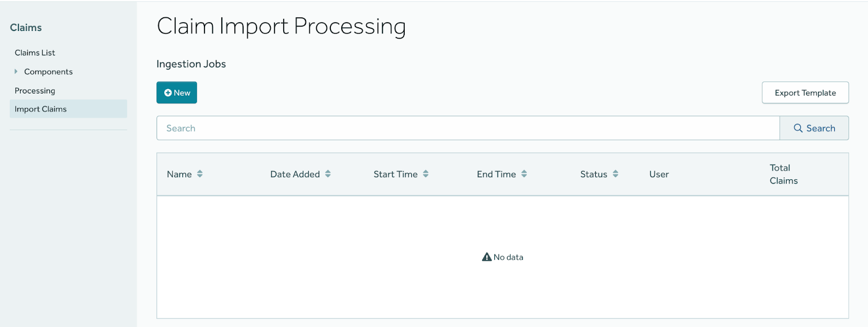Click the Claims sidebar heading

tap(25, 28)
